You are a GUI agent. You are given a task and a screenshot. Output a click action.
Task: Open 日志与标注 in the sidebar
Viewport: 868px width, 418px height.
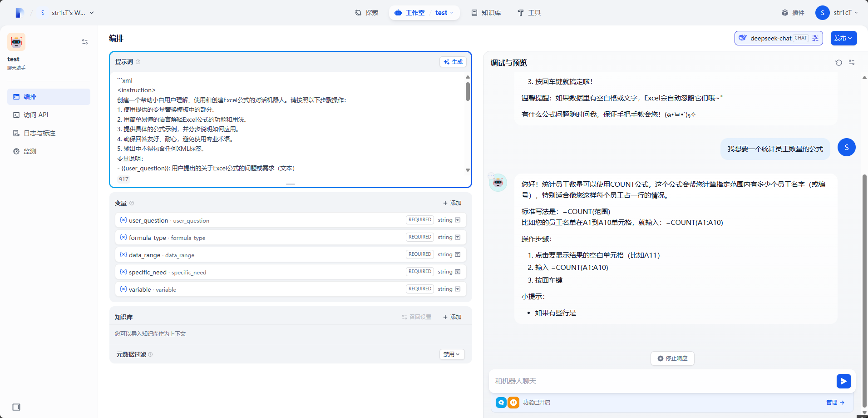point(49,133)
